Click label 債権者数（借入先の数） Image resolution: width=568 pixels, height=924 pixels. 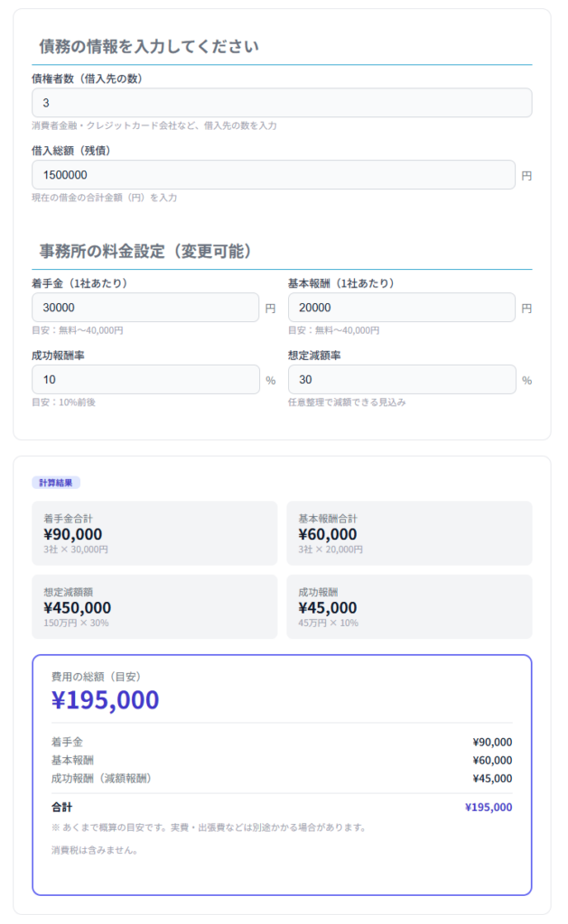87,79
